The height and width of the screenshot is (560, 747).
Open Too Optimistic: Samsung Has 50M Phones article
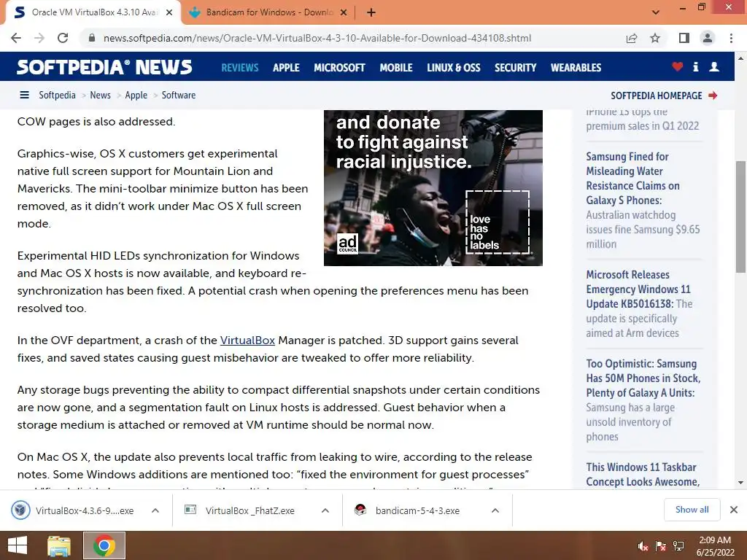coord(643,378)
